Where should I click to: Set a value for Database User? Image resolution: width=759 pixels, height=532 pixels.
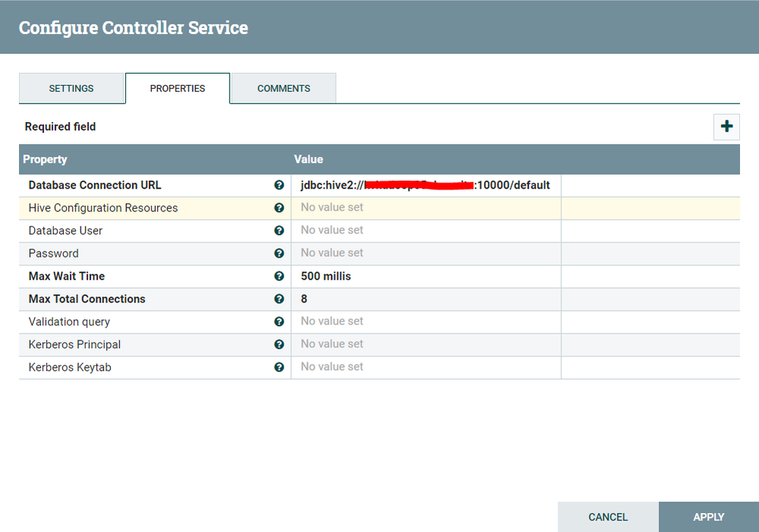425,231
